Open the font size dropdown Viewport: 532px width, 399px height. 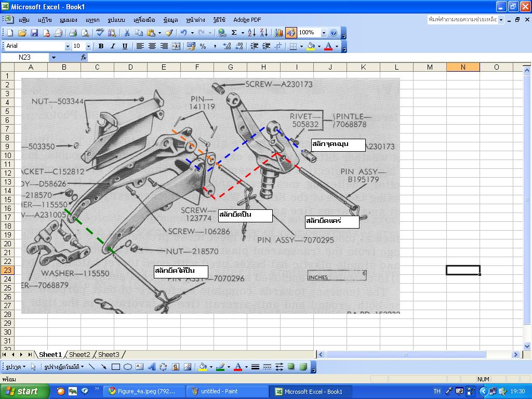(88, 46)
